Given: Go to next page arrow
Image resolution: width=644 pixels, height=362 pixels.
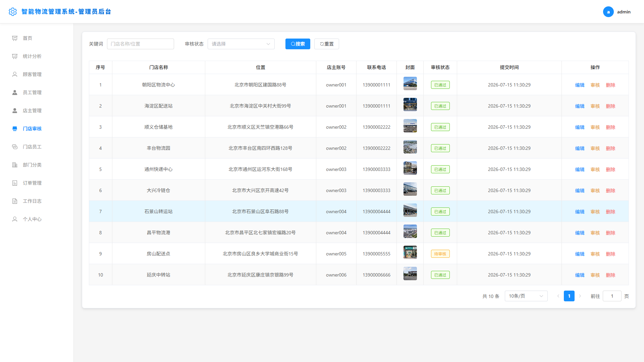Looking at the screenshot, I should tap(580, 296).
